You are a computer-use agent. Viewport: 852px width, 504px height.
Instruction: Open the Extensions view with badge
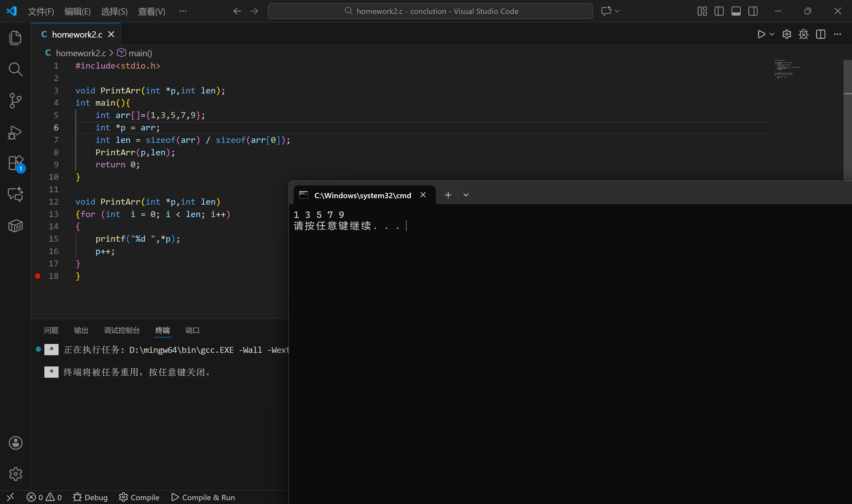coord(15,163)
